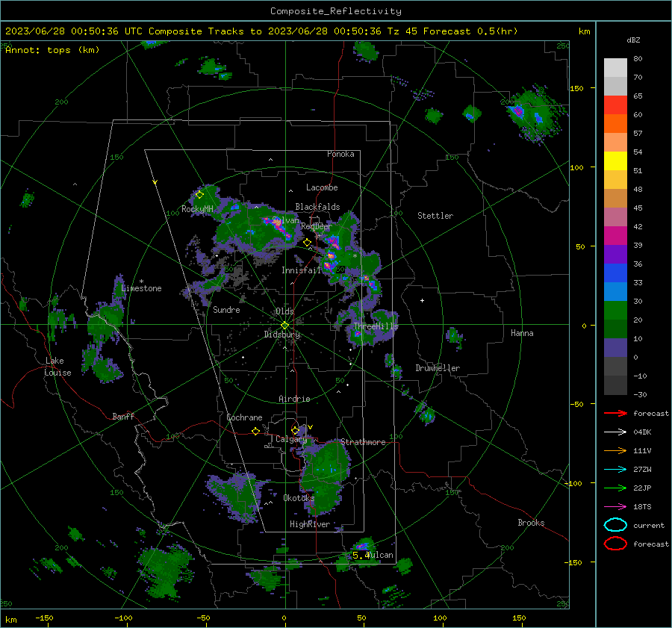Click the red forecast arrow in legend

[x=615, y=413]
